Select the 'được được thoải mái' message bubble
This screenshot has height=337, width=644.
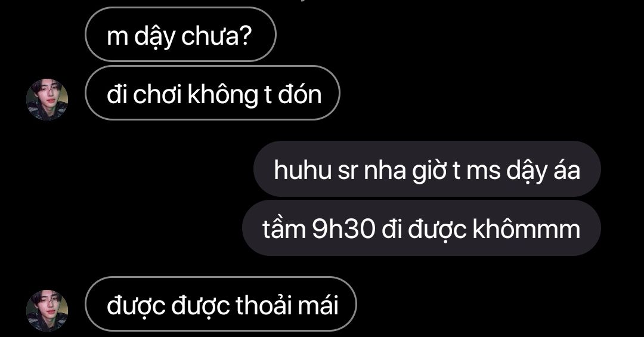tap(221, 304)
